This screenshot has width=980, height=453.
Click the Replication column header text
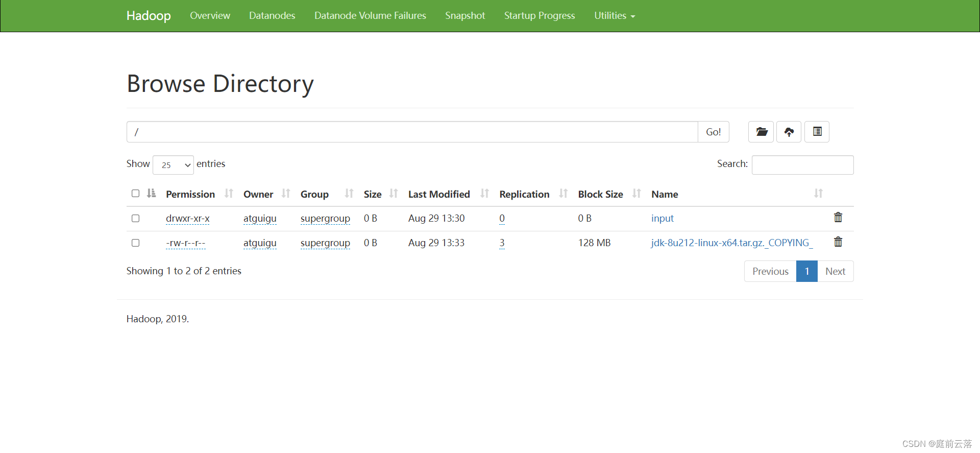point(525,194)
